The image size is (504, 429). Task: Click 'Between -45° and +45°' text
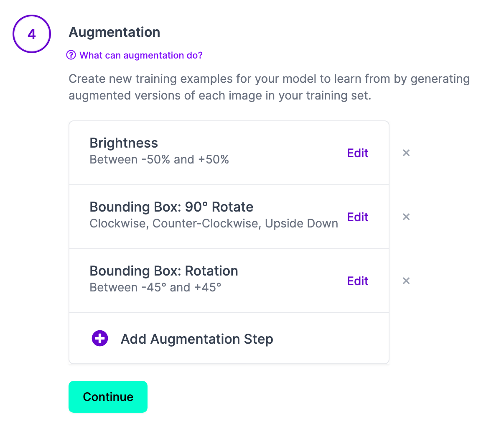click(x=155, y=288)
